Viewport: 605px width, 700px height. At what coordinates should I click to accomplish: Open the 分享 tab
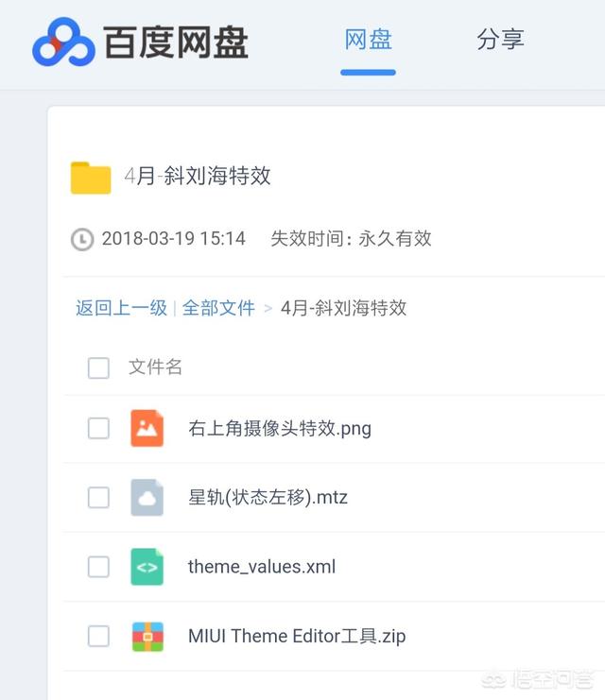[x=500, y=40]
